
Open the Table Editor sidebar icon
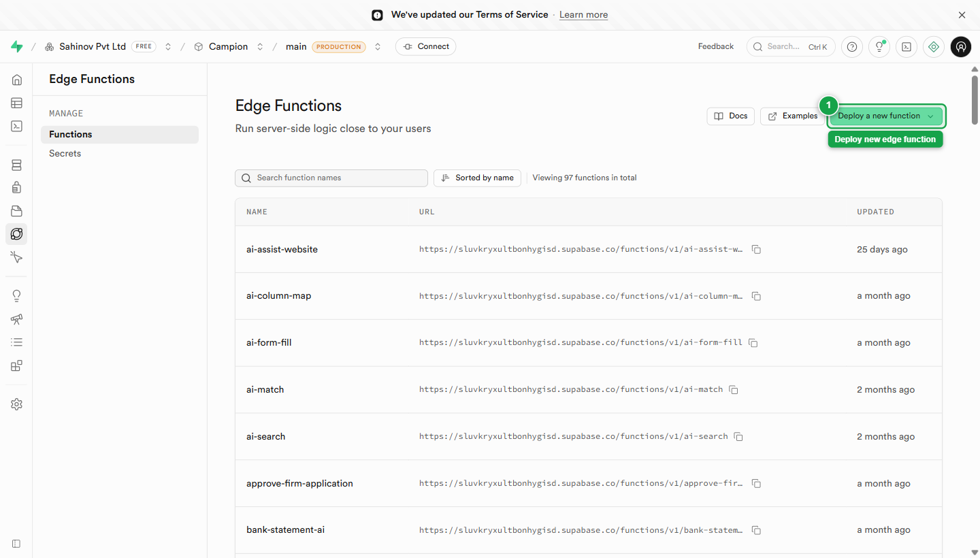click(x=16, y=103)
